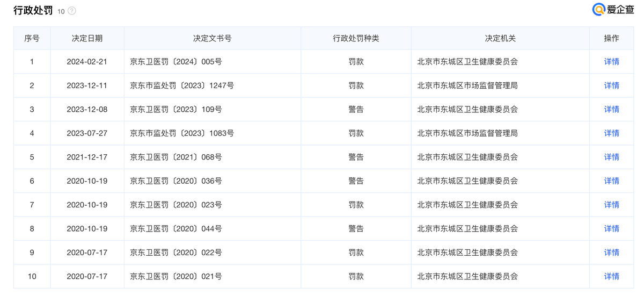Click the 决定日期 column header
644x295 pixels.
[87, 38]
